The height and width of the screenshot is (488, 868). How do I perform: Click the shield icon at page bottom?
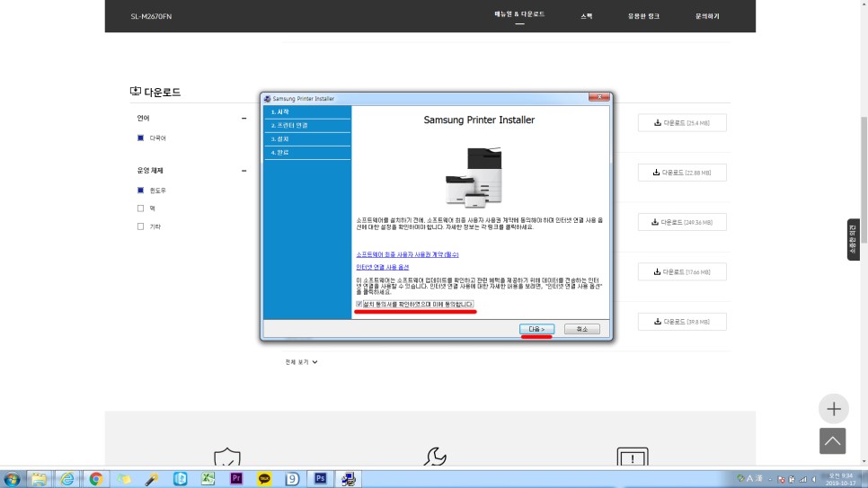(x=227, y=457)
